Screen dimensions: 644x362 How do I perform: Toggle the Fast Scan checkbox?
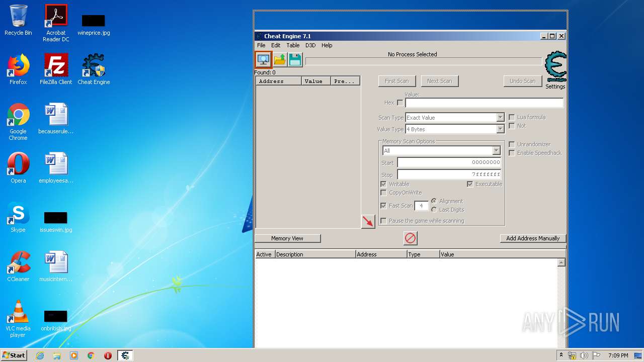click(383, 206)
